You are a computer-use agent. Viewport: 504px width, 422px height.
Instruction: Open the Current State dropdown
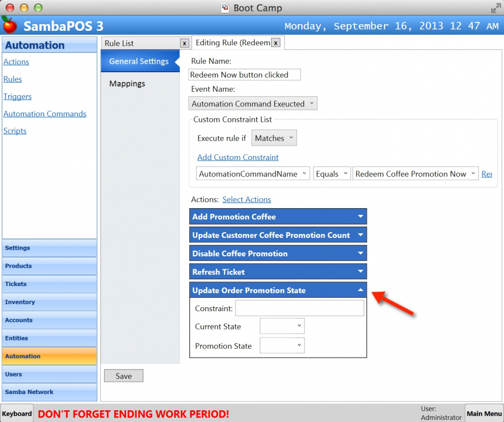click(282, 326)
